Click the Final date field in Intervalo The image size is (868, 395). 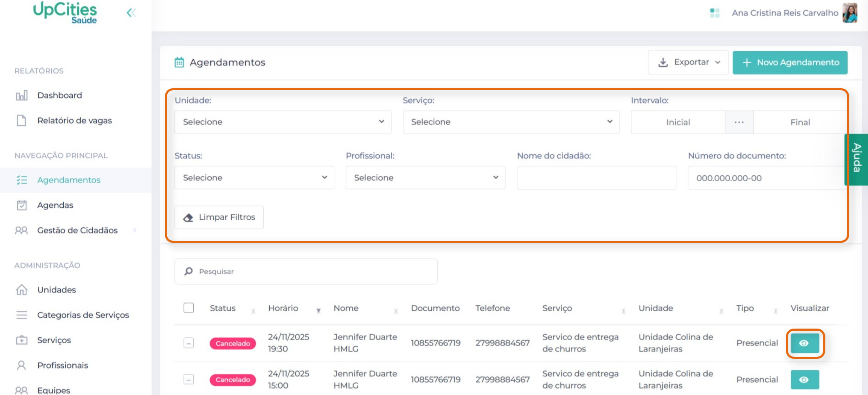(800, 122)
